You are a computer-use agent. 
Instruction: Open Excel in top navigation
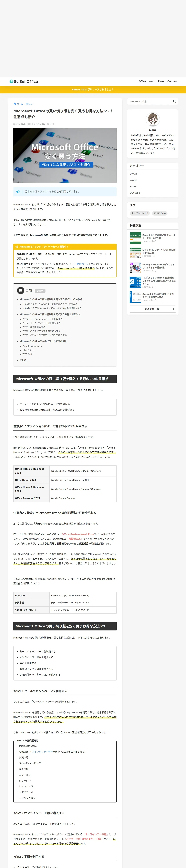click(x=161, y=82)
